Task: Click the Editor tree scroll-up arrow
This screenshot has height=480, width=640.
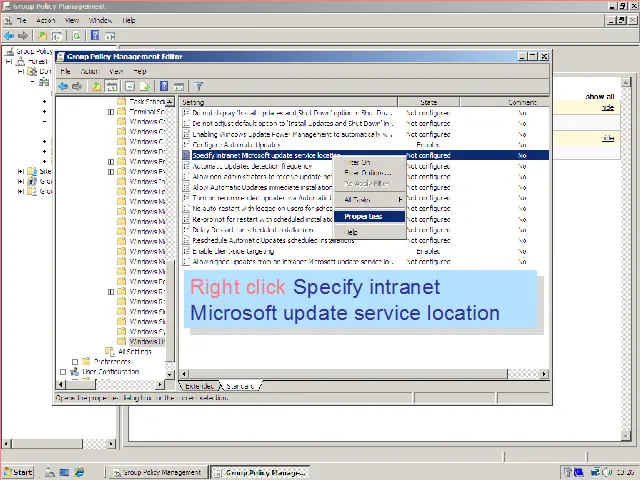Action: (170, 101)
